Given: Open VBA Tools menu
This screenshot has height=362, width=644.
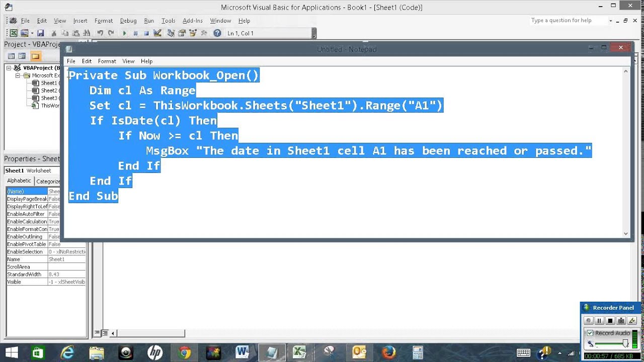Looking at the screenshot, I should 168,21.
